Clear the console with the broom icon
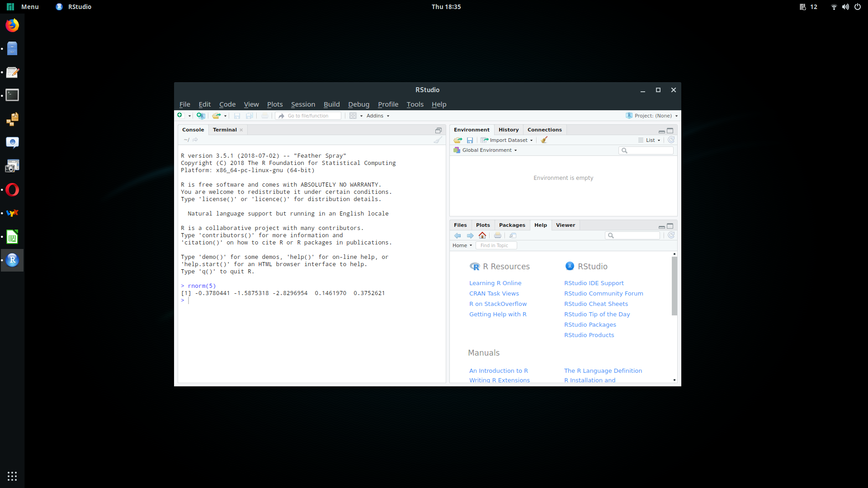 438,140
